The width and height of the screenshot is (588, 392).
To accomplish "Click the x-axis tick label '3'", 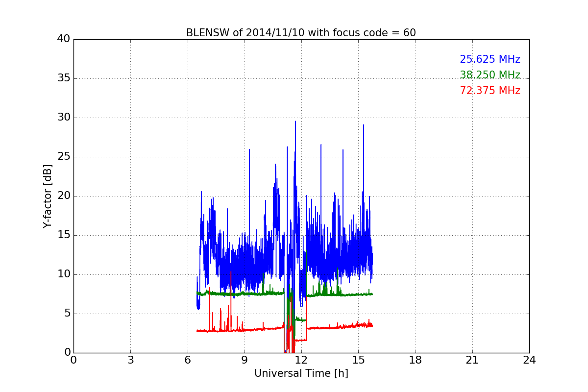I will coord(130,360).
